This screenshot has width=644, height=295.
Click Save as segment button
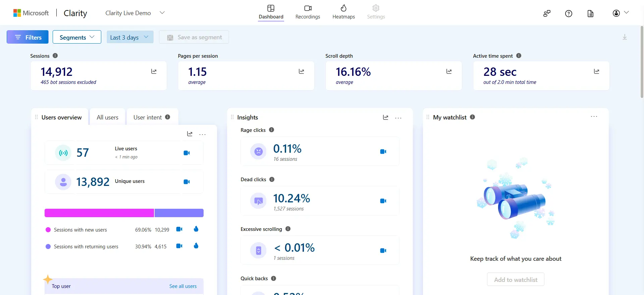click(x=194, y=37)
